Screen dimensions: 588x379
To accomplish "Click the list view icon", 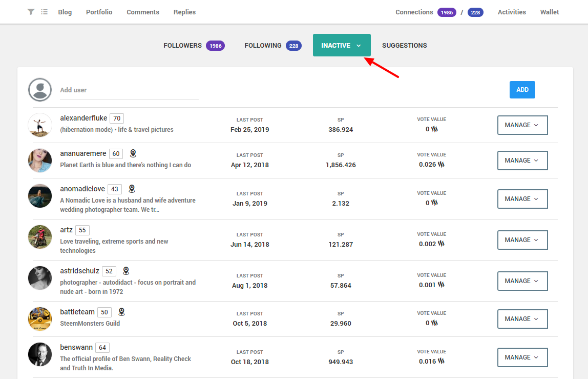I will tap(45, 12).
